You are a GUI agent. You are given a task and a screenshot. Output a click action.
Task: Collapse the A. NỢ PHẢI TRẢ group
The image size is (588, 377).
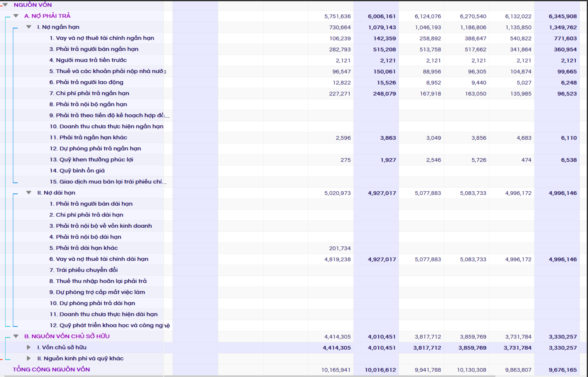point(16,16)
